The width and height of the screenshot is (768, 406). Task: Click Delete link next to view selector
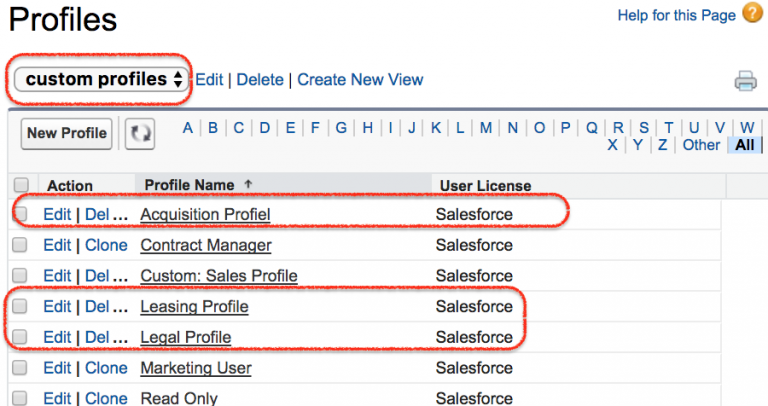(259, 79)
